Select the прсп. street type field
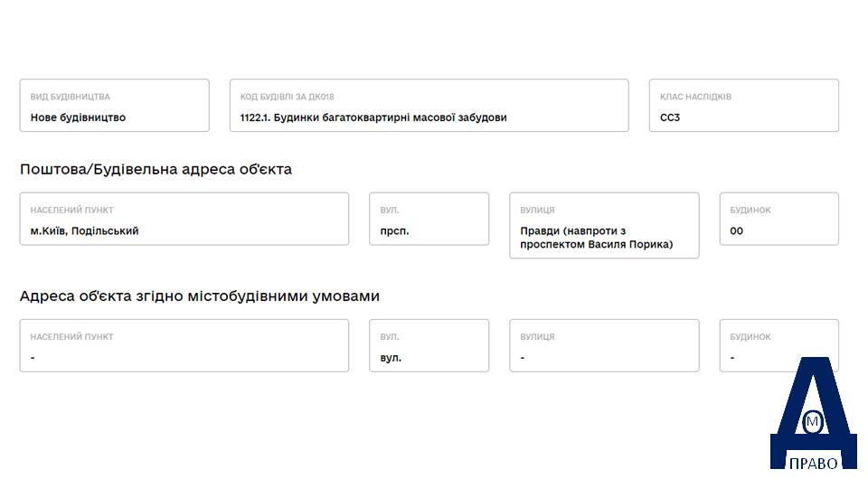 [429, 219]
